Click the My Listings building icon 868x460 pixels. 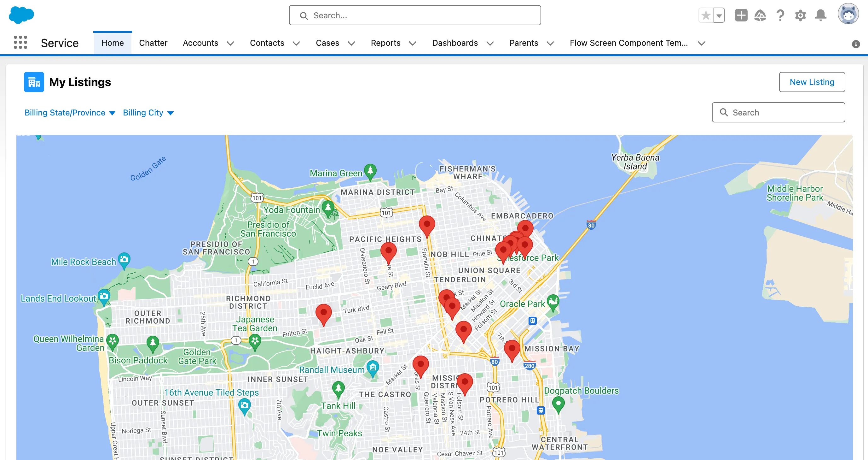[34, 82]
